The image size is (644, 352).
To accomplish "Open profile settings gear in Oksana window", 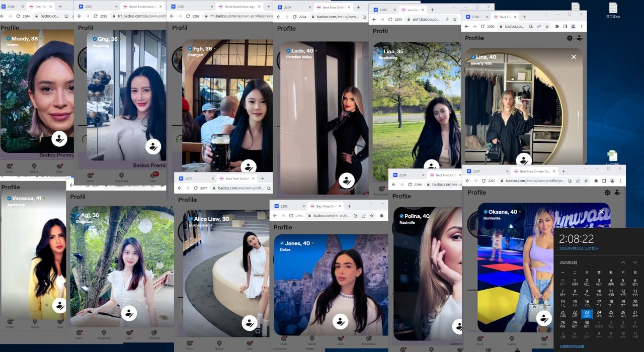I will (x=607, y=193).
